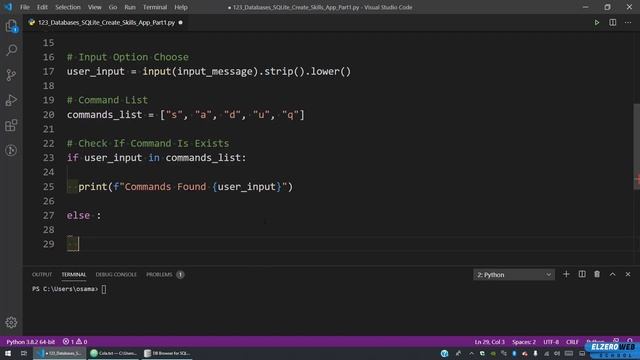Kill the terminal with trash icon
Screen dimensions: 640x360
tap(597, 274)
